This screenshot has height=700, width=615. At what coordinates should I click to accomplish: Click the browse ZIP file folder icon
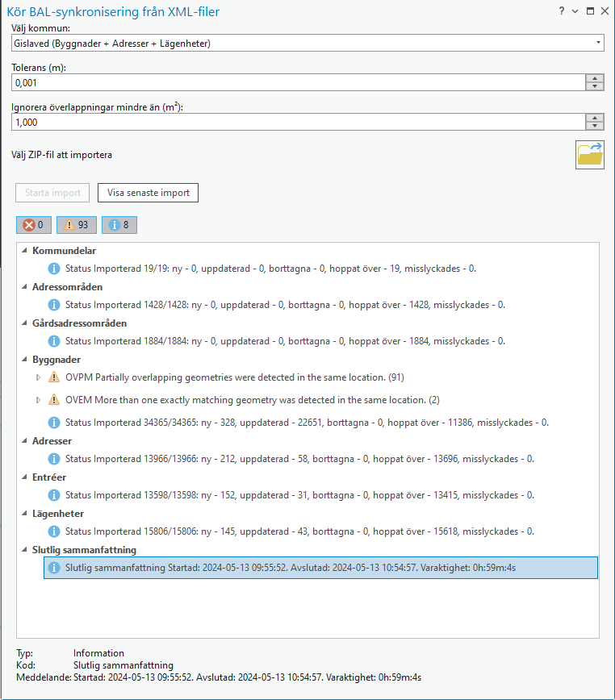[x=589, y=153]
